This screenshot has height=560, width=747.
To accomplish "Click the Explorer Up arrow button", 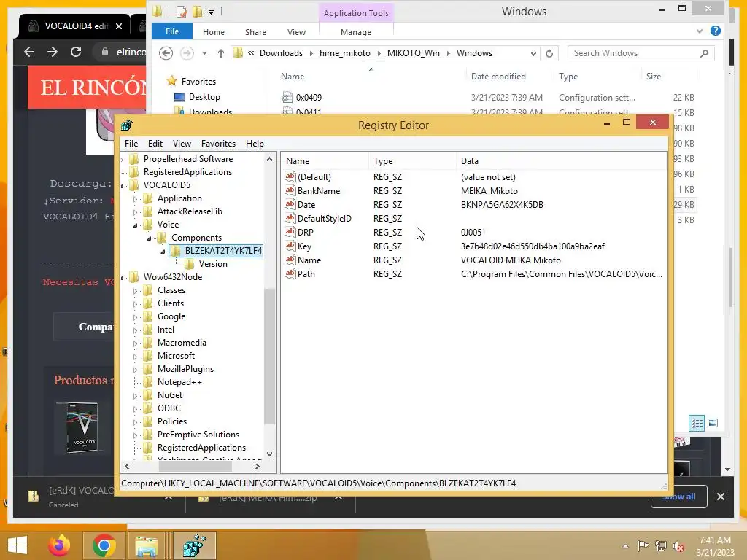I will [220, 53].
